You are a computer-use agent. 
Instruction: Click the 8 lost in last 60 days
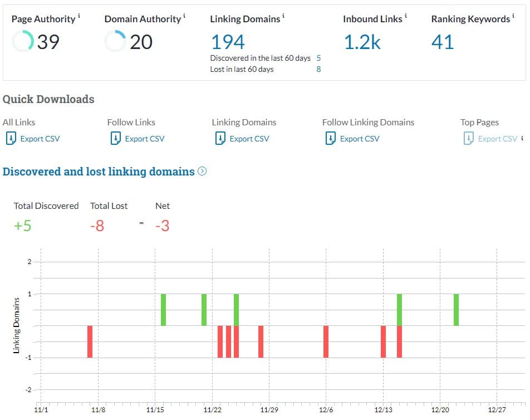[x=318, y=69]
